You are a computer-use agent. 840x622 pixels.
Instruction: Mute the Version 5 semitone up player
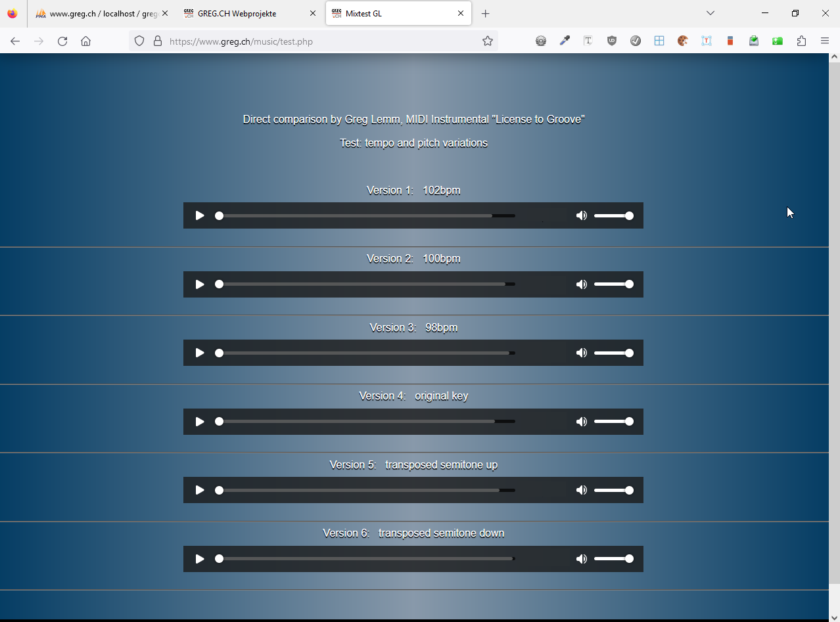point(581,490)
